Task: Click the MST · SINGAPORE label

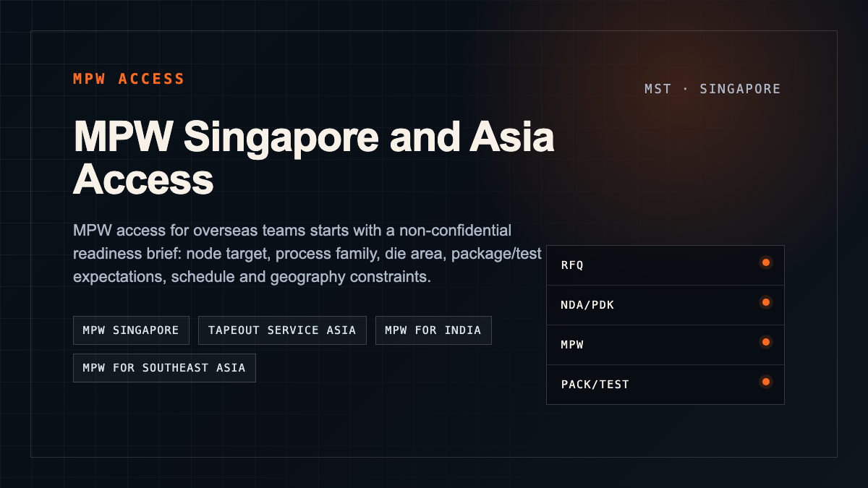Action: coord(712,89)
